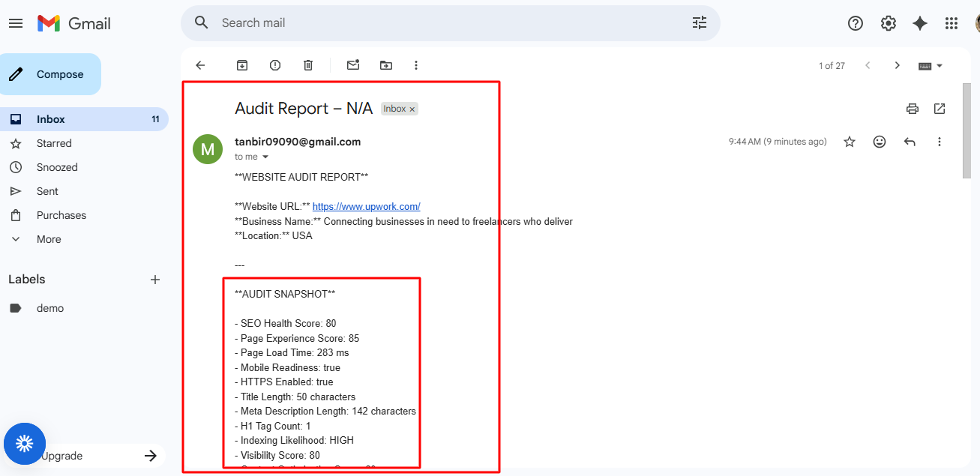Reply to tanbir09090@gmail.com

pyautogui.click(x=909, y=141)
